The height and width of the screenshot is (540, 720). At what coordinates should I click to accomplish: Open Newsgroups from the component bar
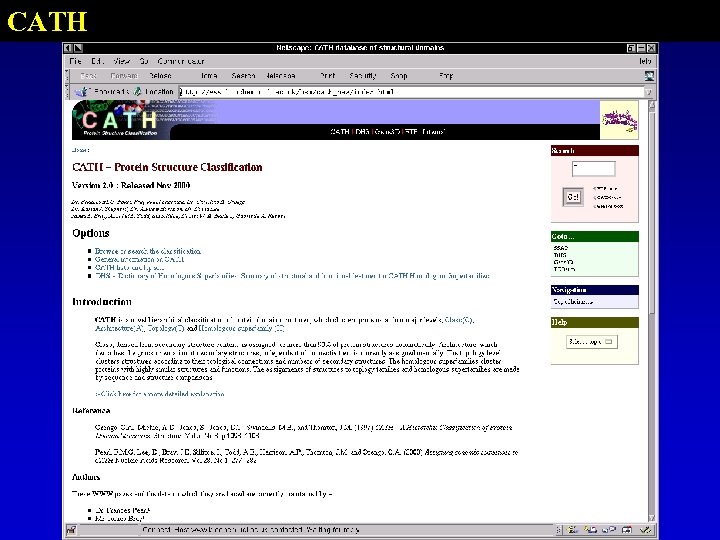pyautogui.click(x=609, y=530)
